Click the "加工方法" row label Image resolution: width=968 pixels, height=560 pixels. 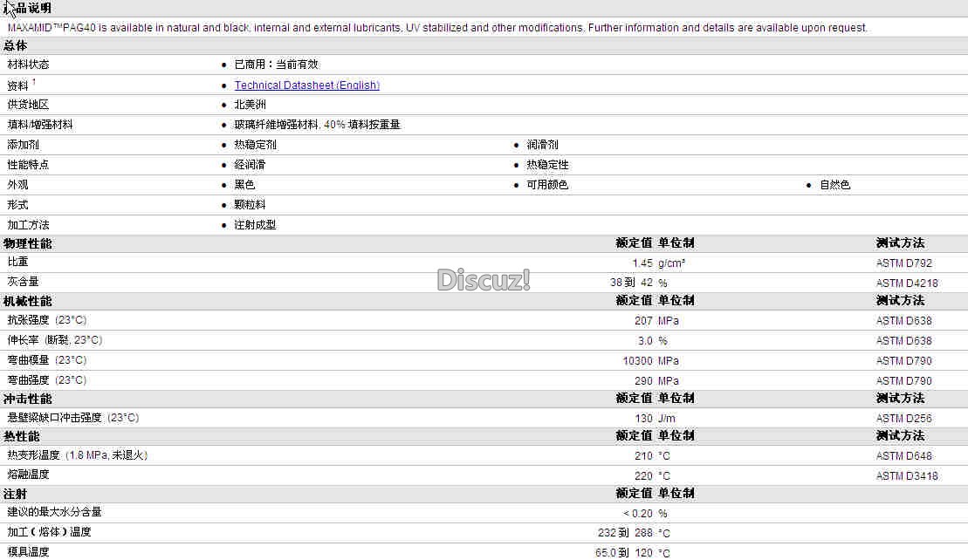click(29, 225)
